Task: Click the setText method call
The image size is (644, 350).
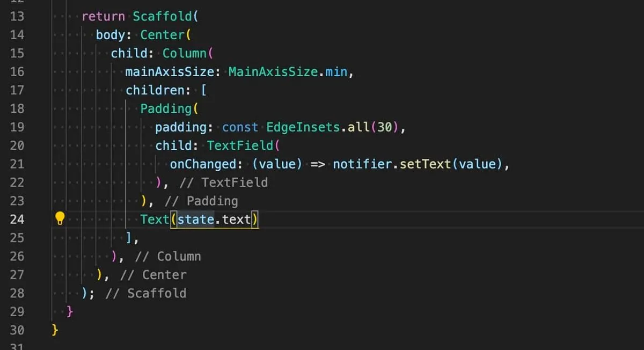Action: (426, 164)
